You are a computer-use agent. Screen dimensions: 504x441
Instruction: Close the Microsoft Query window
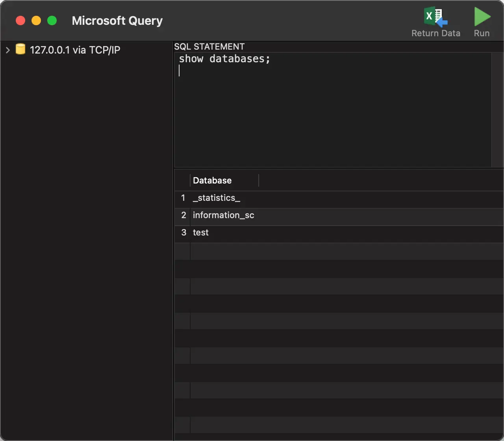point(20,20)
